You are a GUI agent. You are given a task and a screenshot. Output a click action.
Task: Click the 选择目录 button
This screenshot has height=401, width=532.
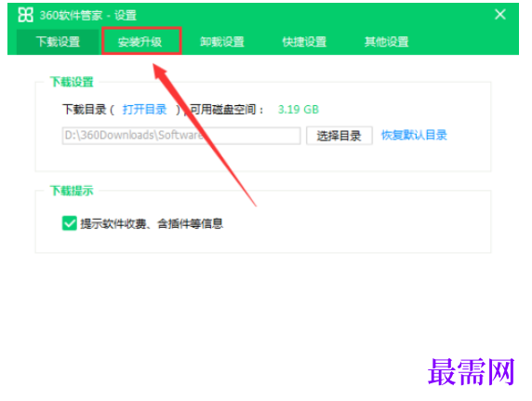click(x=339, y=136)
